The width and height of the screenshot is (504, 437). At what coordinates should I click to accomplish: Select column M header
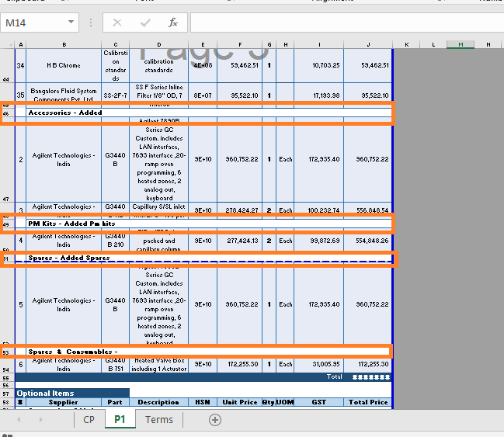pyautogui.click(x=461, y=45)
